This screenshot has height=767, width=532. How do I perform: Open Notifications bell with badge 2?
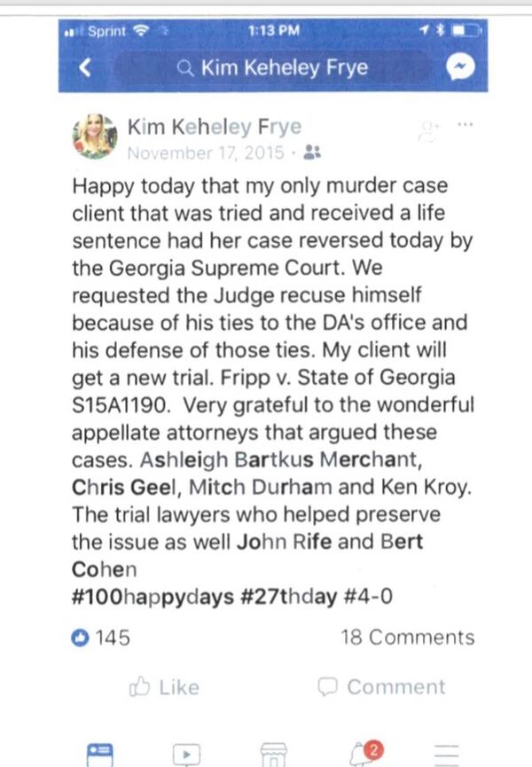pyautogui.click(x=366, y=754)
